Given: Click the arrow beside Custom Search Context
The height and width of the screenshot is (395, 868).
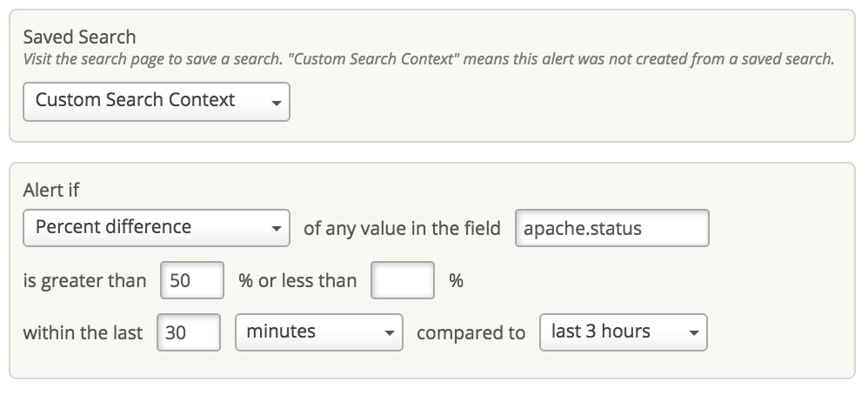Looking at the screenshot, I should point(277,104).
